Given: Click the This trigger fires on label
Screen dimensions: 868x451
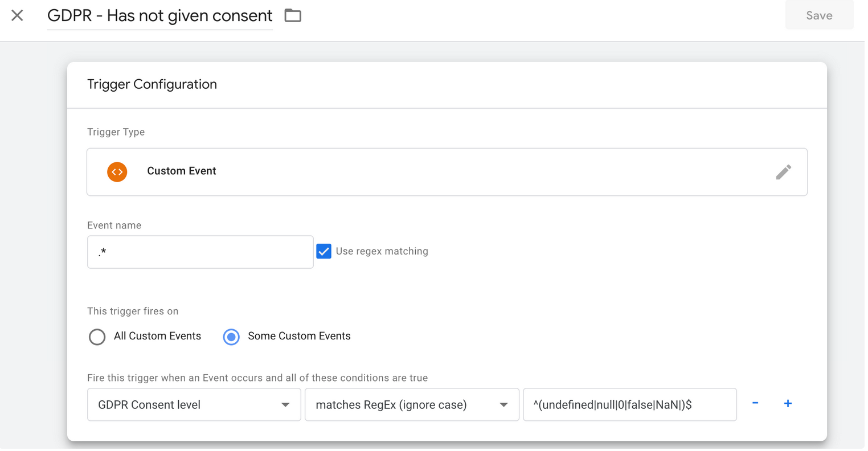Looking at the screenshot, I should [133, 311].
